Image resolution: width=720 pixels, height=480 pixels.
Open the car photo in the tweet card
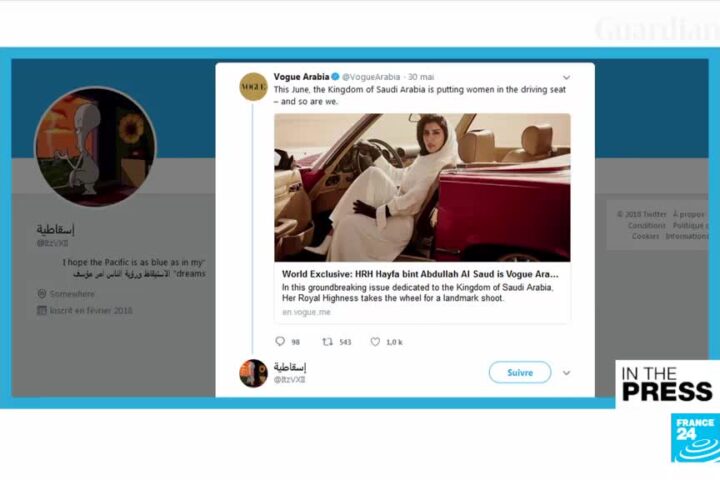pyautogui.click(x=422, y=187)
